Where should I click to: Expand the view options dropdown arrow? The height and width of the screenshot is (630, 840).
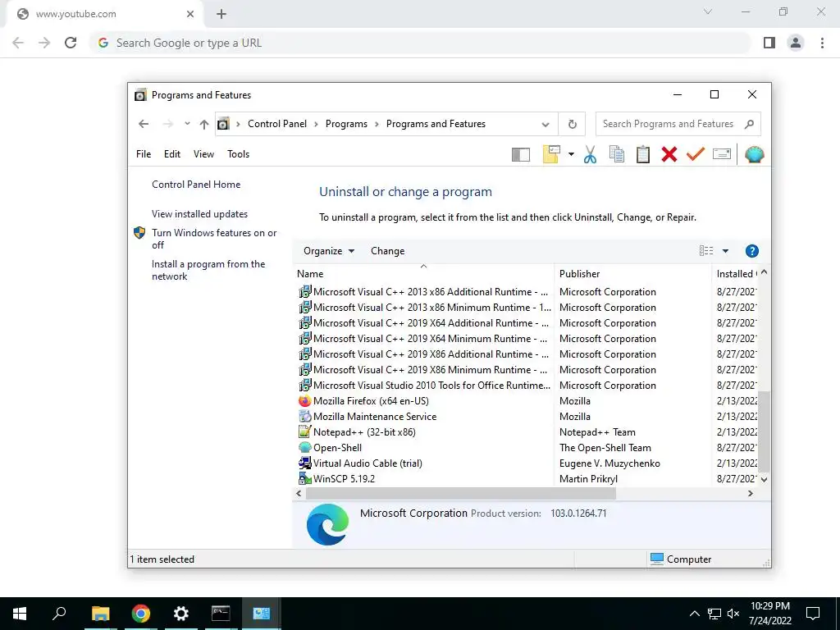[725, 251]
